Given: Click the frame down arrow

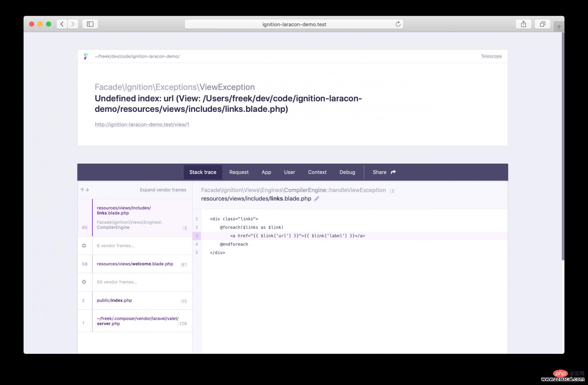Looking at the screenshot, I should tap(87, 190).
